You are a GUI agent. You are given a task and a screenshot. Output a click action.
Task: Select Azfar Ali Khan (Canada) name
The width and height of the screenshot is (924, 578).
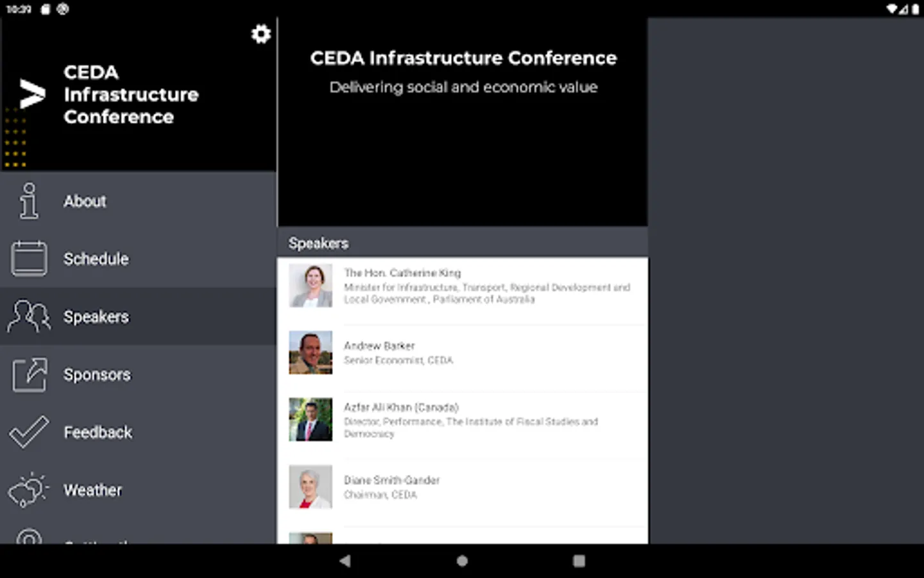coord(401,407)
